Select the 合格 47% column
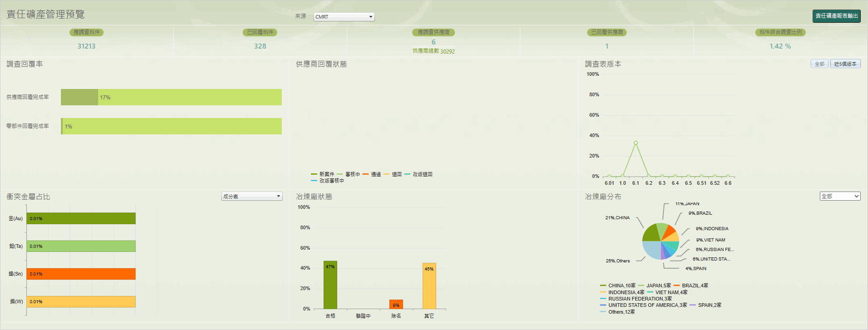The width and height of the screenshot is (868, 330). click(330, 285)
